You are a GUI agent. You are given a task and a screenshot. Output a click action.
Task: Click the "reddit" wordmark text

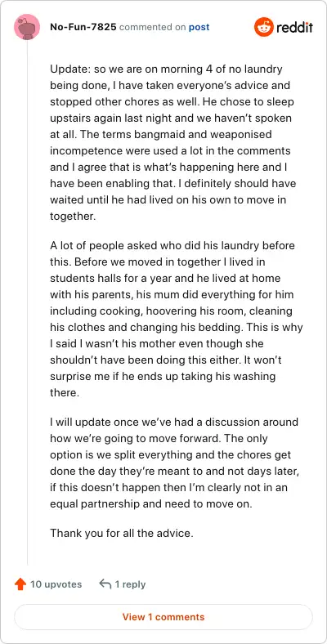pyautogui.click(x=294, y=27)
